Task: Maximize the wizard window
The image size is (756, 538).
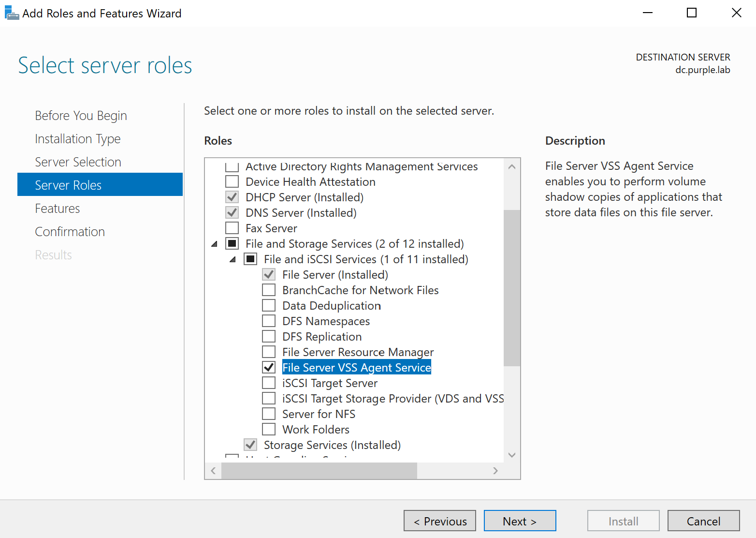Action: click(x=692, y=13)
